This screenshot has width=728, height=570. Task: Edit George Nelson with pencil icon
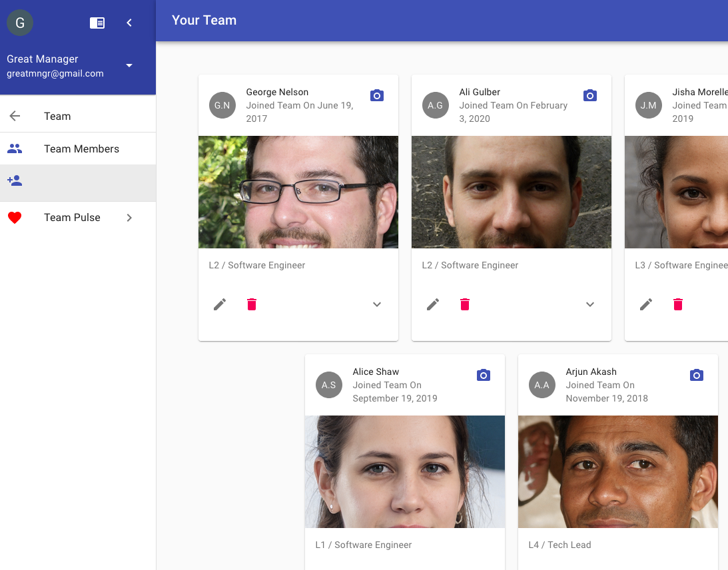(220, 304)
